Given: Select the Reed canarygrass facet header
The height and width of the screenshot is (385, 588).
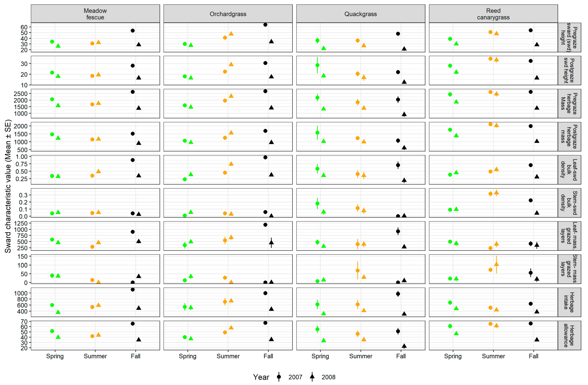Looking at the screenshot, I should (493, 14).
